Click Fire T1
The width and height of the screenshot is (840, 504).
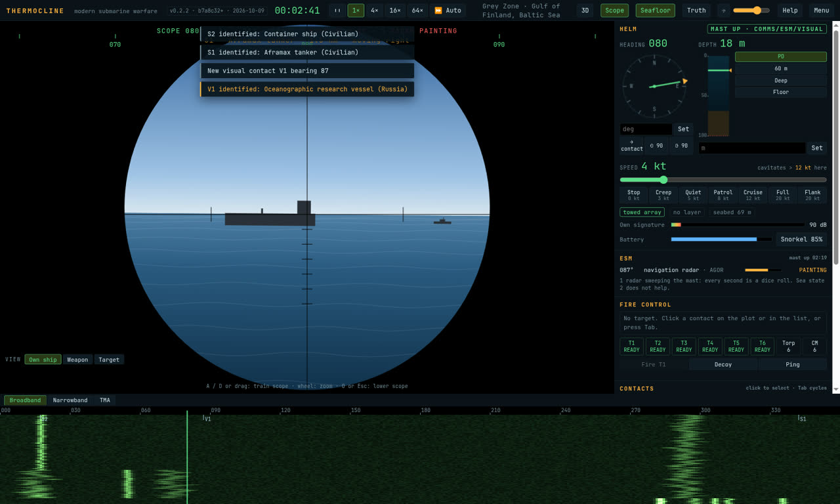(x=654, y=365)
